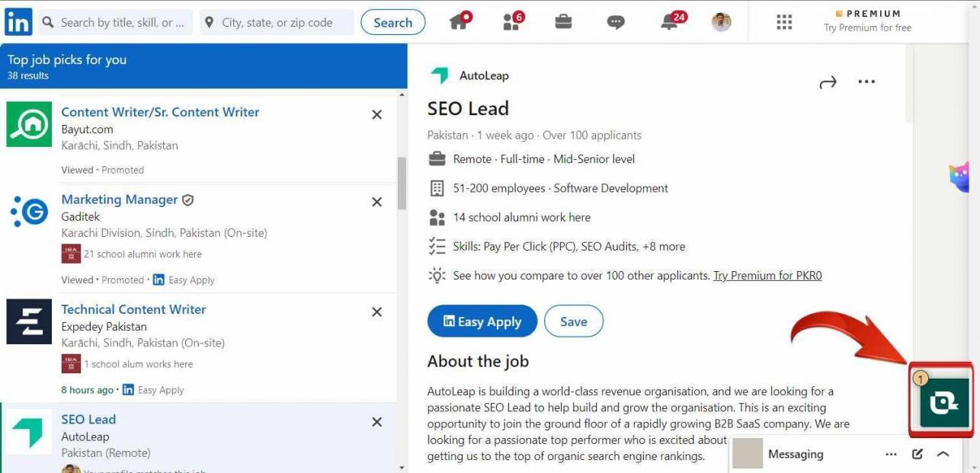The width and height of the screenshot is (980, 473).
Task: Share the SEO Lead job
Action: [828, 82]
